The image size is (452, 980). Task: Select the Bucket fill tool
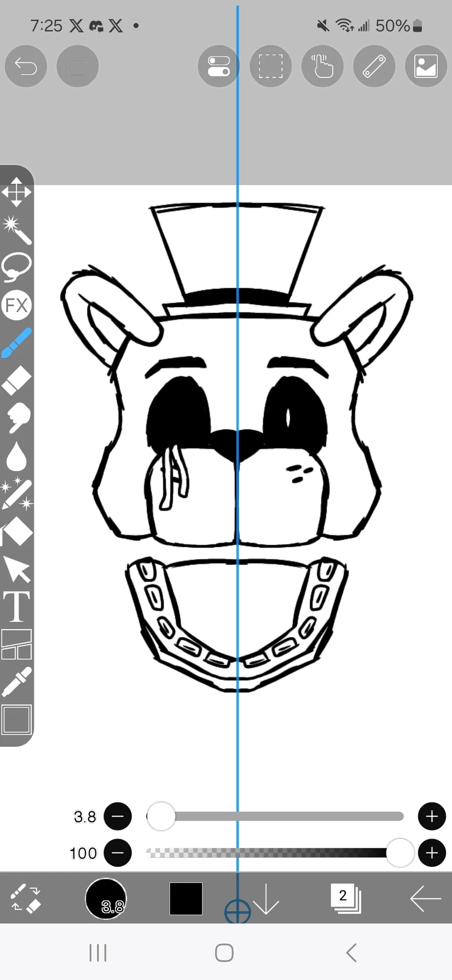tap(17, 532)
